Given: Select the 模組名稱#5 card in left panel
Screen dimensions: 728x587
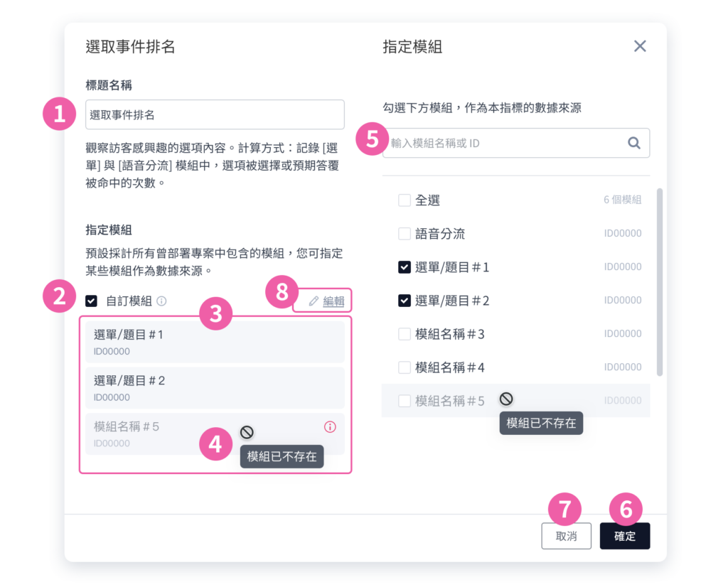Looking at the screenshot, I should [x=215, y=434].
